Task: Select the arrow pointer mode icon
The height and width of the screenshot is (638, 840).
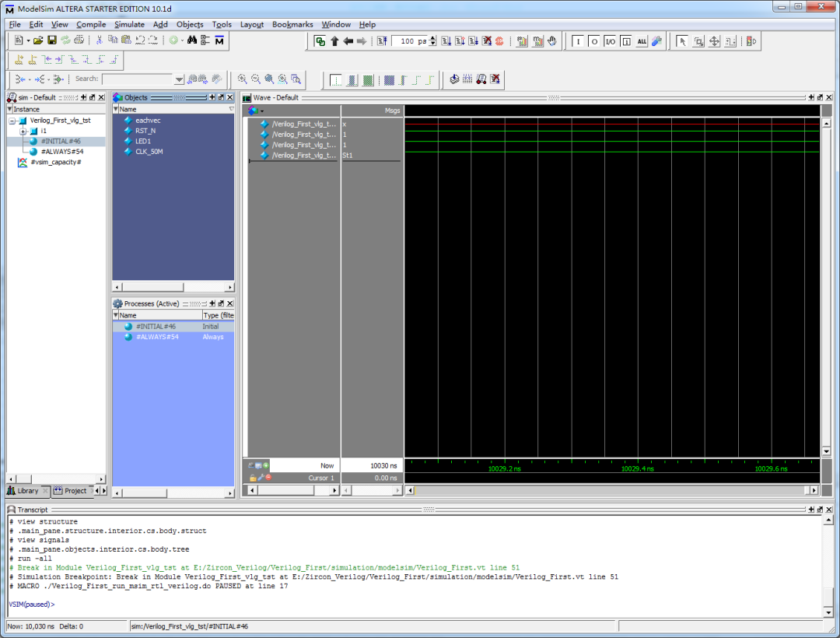Action: (682, 41)
